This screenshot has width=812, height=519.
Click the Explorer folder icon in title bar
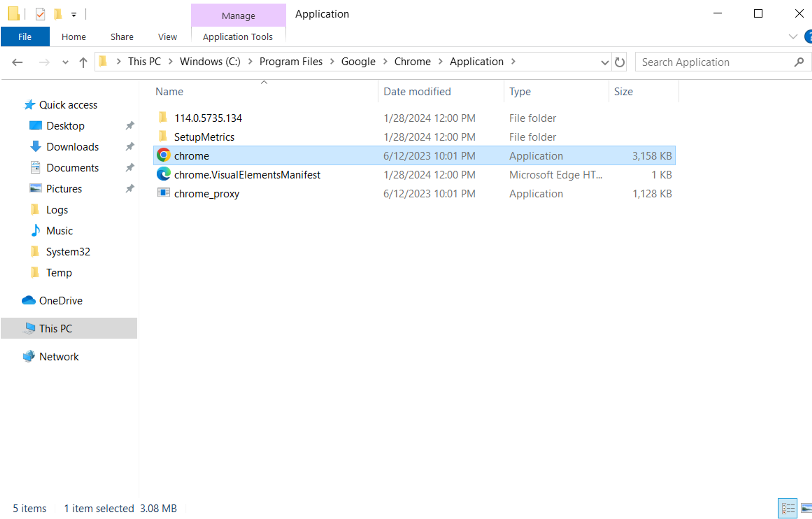(14, 14)
